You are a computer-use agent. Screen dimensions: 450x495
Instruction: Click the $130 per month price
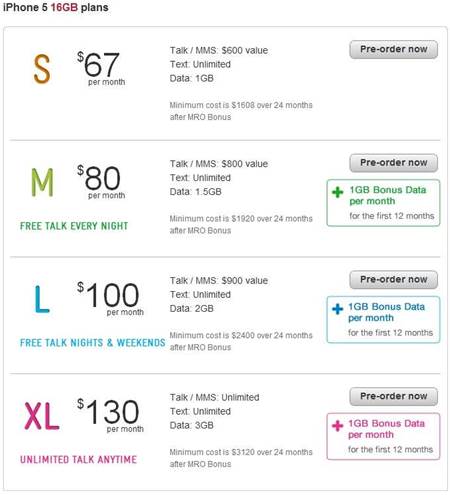pos(110,415)
